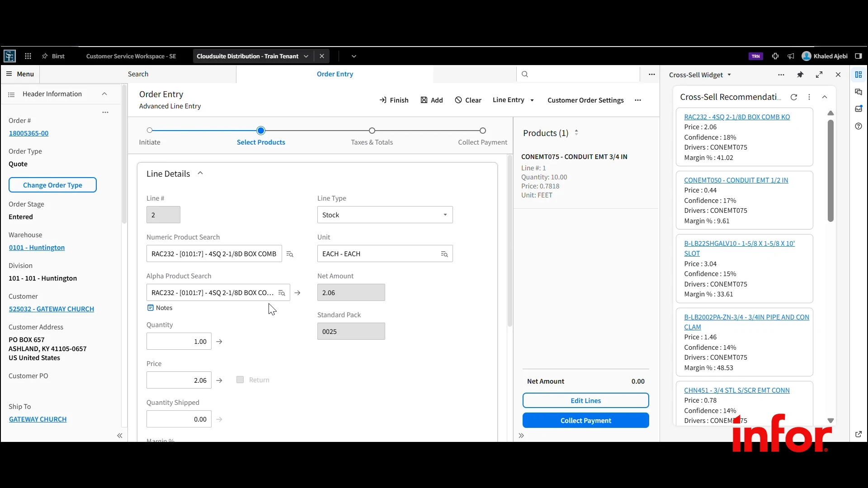Switch to the Search tab
This screenshot has height=488, width=868.
(138, 74)
